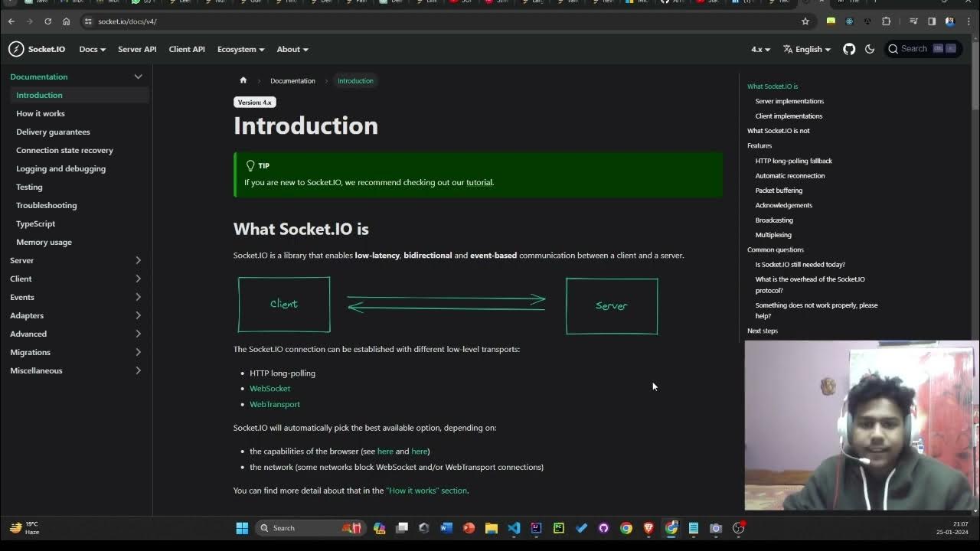
Task: Jump to Broadcasting in table of contents
Action: [774, 220]
